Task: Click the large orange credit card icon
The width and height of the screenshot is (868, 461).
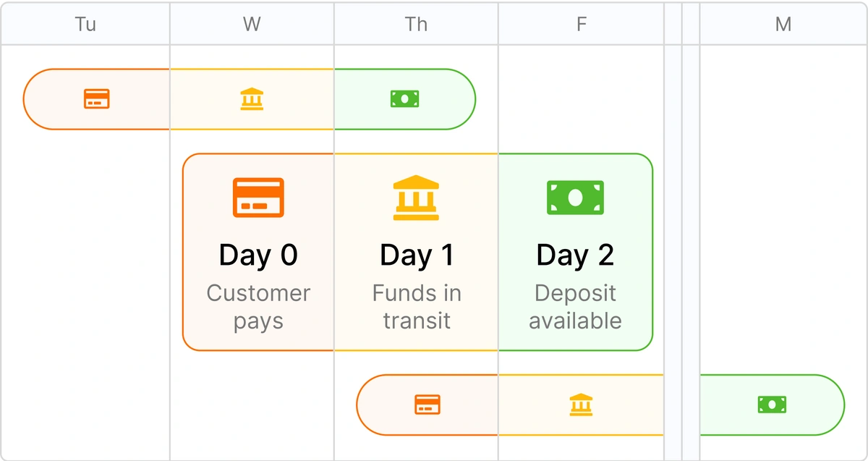Action: click(258, 197)
